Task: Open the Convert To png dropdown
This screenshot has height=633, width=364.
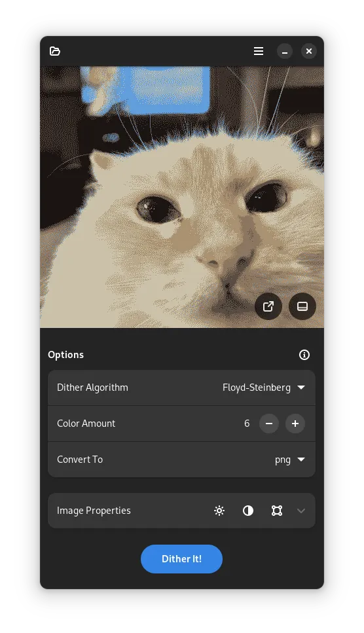Action: [x=290, y=460]
